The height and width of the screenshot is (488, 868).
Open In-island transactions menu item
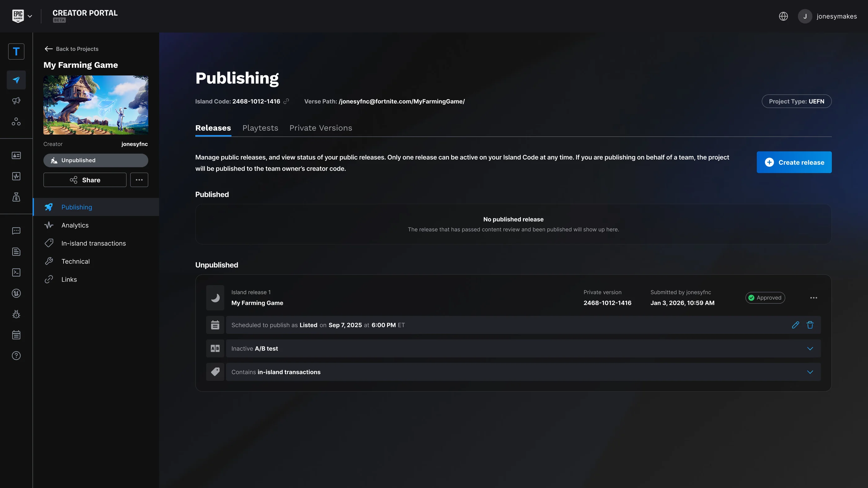pyautogui.click(x=96, y=243)
